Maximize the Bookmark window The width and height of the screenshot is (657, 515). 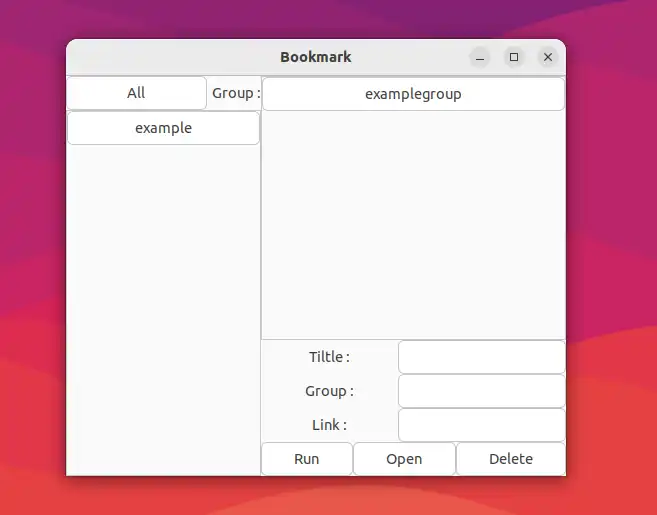514,57
